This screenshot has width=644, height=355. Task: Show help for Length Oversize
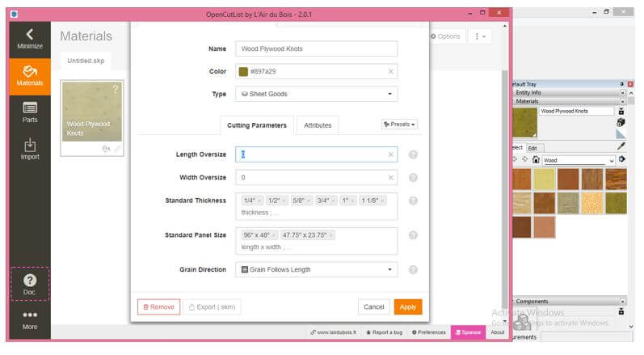click(413, 154)
